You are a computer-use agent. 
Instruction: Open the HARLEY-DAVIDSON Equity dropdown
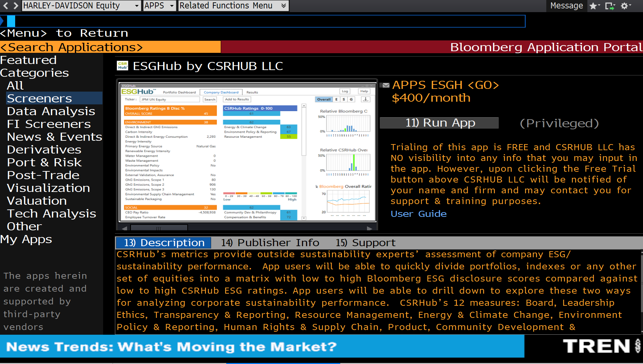(x=81, y=6)
